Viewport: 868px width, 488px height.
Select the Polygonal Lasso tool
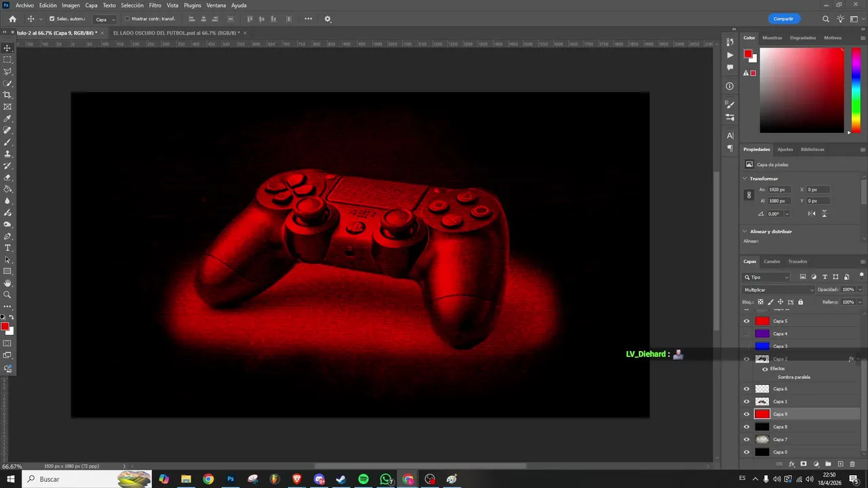[7, 71]
